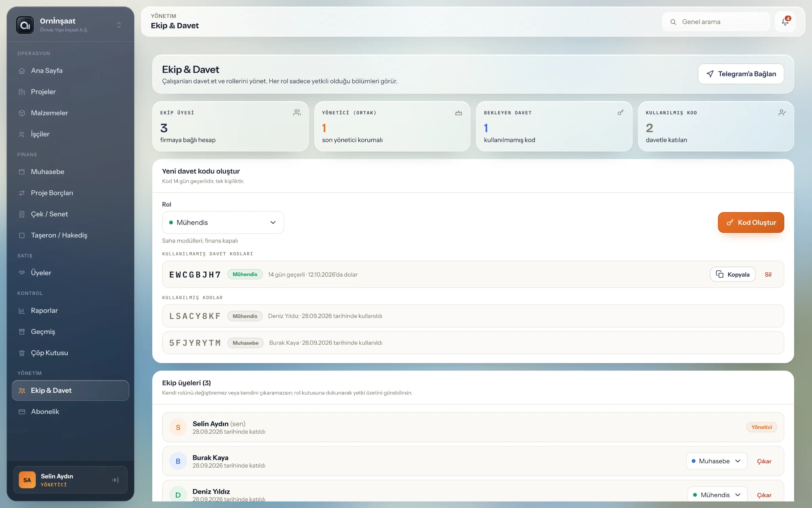Open Üyeler under Satış
Screen dimensions: 812x508
tap(70, 273)
